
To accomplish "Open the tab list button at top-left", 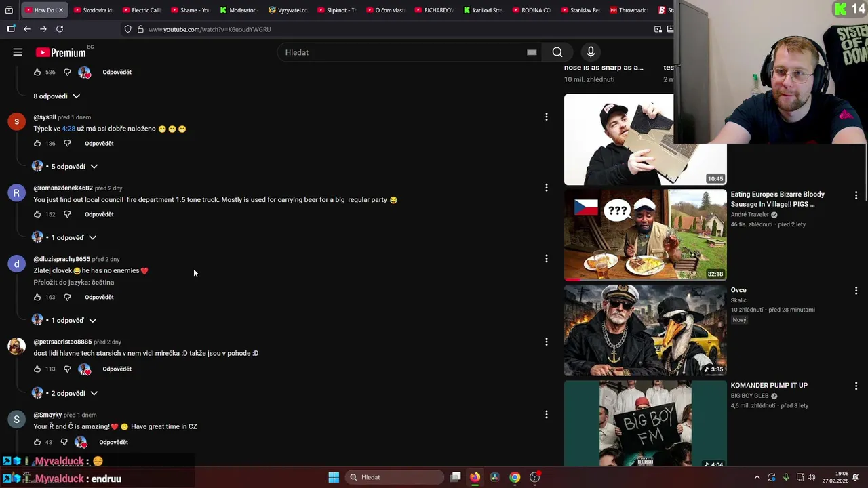I will click(x=9, y=10).
